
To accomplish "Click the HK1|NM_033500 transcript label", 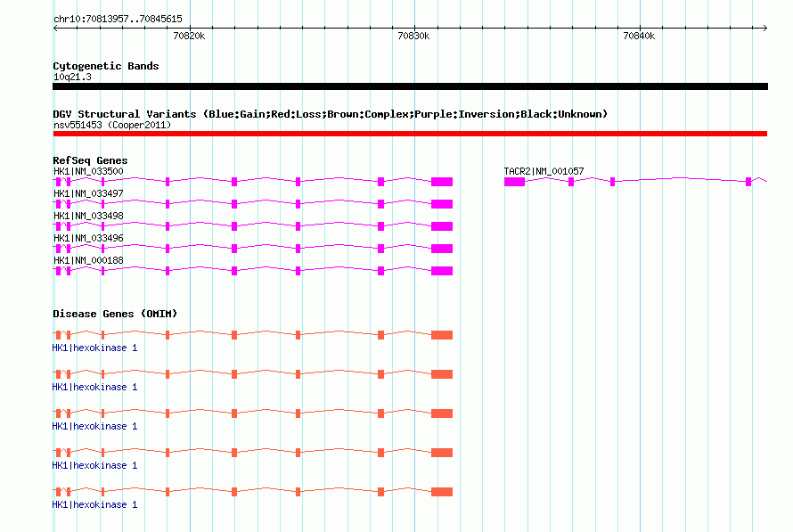I will [x=88, y=171].
